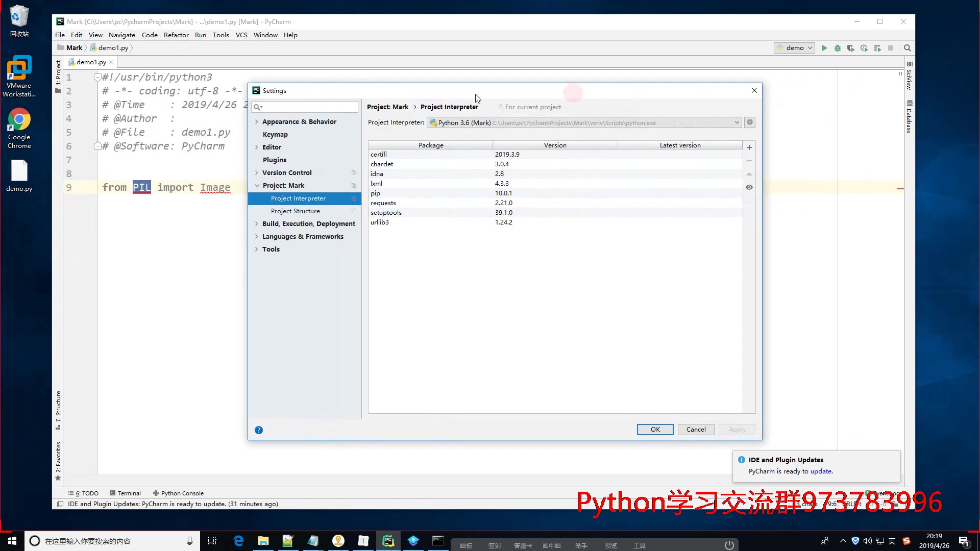Click the Stop square icon in toolbar
This screenshot has width=980, height=551.
(x=891, y=48)
